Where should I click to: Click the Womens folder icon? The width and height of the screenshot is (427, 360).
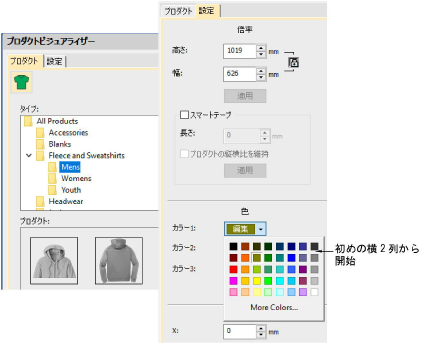[x=52, y=178]
